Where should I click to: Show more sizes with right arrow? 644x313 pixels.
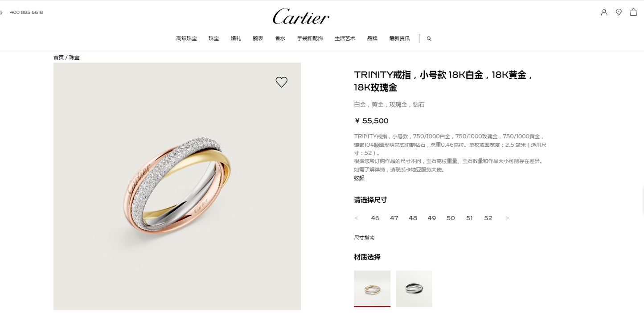click(507, 218)
